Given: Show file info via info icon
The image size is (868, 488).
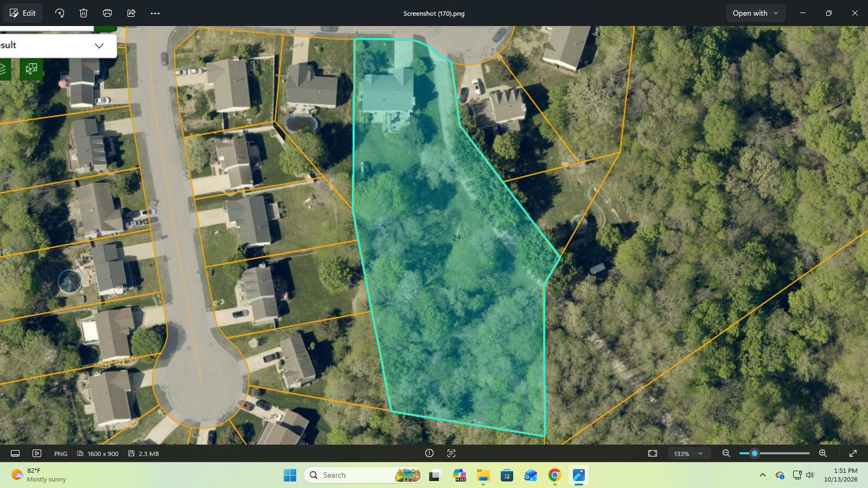Looking at the screenshot, I should pos(429,453).
